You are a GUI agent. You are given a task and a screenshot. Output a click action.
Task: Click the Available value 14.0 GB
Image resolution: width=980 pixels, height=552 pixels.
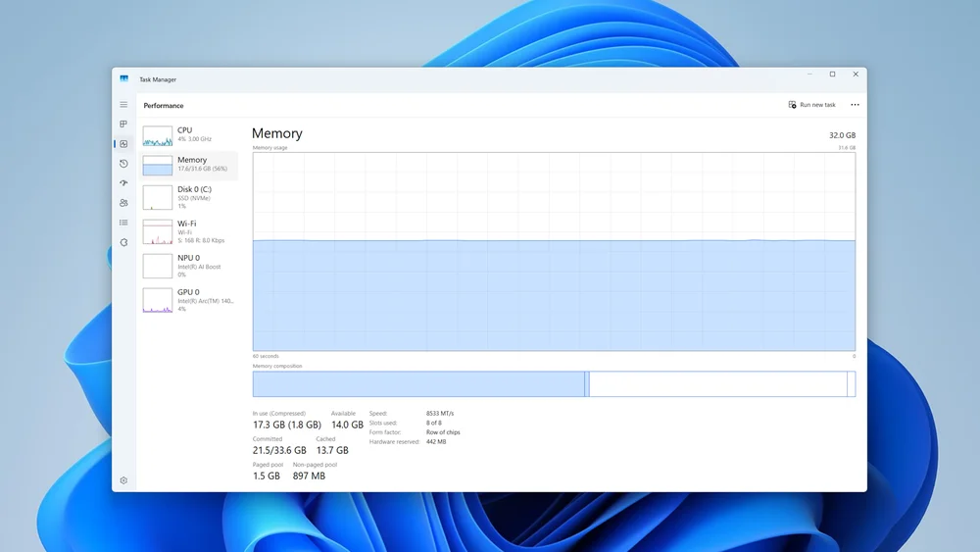347,425
